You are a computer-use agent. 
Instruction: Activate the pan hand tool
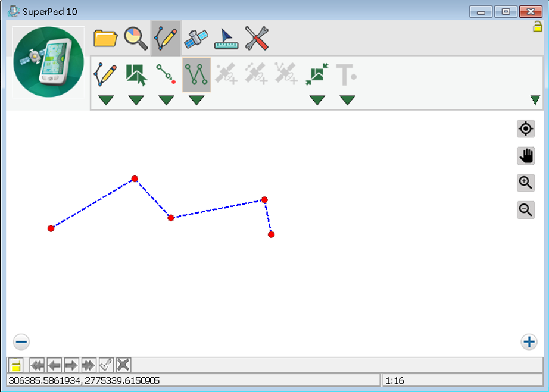(526, 156)
